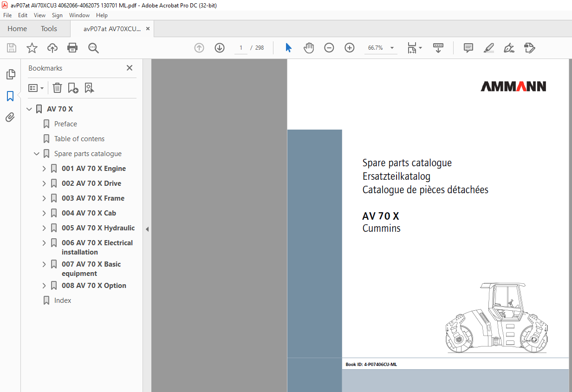The image size is (572, 392).
Task: Activate the Hand pan tool
Action: [309, 48]
